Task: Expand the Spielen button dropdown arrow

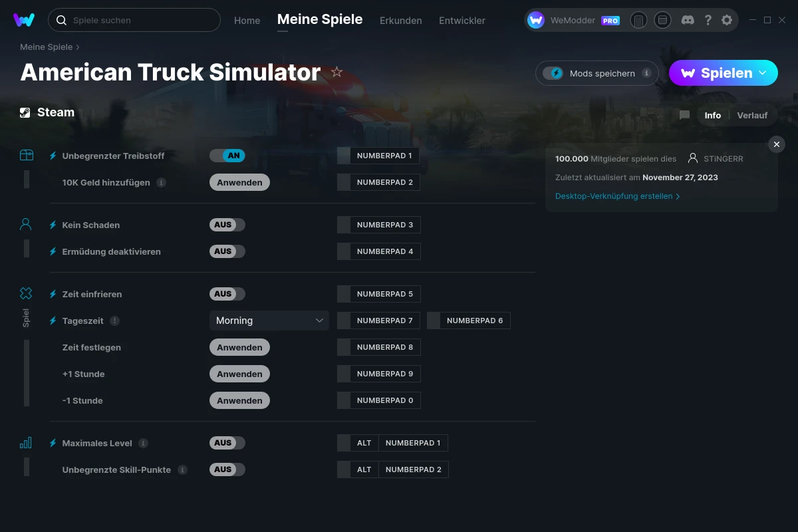Action: point(763,73)
